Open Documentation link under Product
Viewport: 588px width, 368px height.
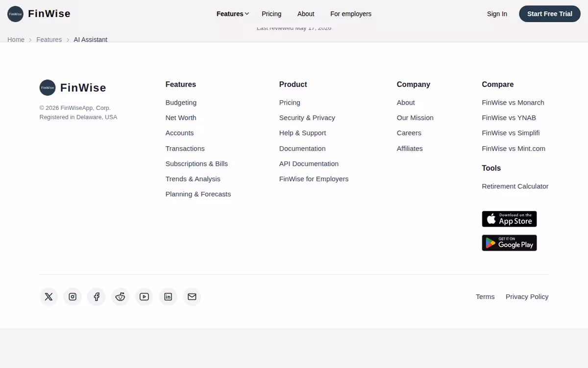tap(302, 149)
